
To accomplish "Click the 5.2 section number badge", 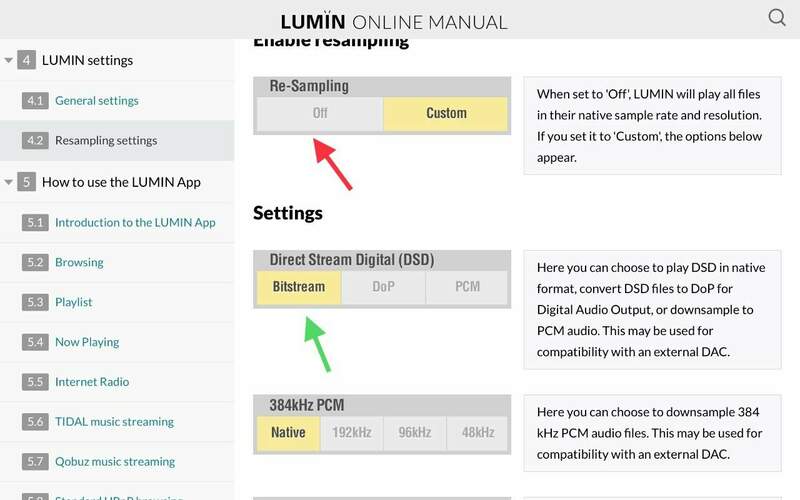I will pyautogui.click(x=35, y=262).
